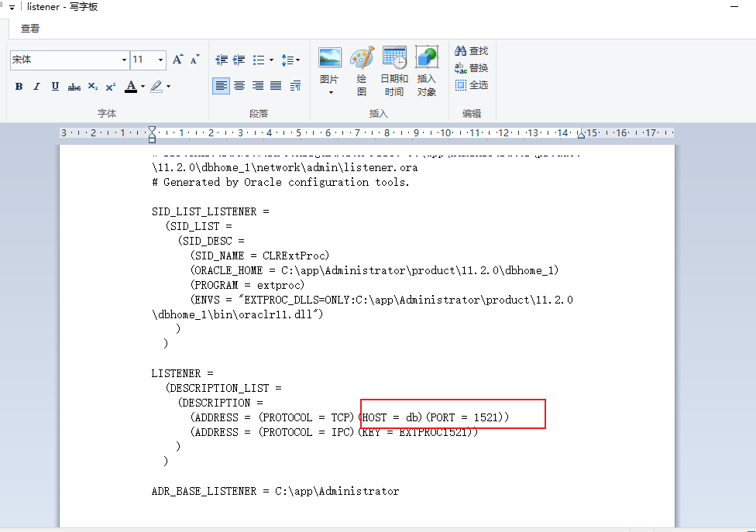This screenshot has width=756, height=532.
Task: Click 全选 to select all
Action: coord(472,85)
